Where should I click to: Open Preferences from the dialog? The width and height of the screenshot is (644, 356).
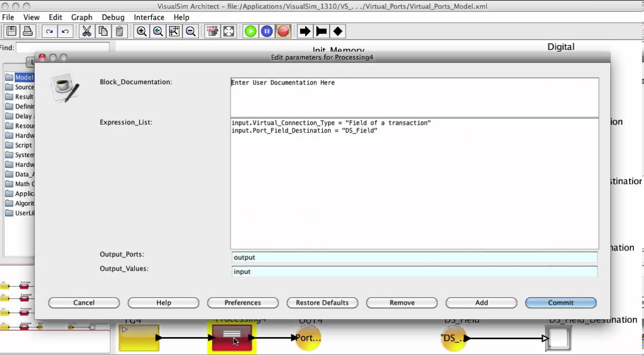[x=243, y=303]
